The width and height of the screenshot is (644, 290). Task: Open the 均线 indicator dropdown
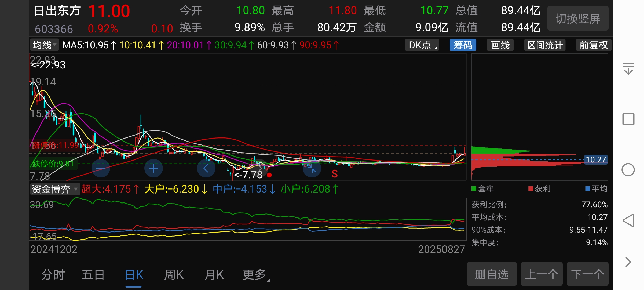click(x=44, y=45)
